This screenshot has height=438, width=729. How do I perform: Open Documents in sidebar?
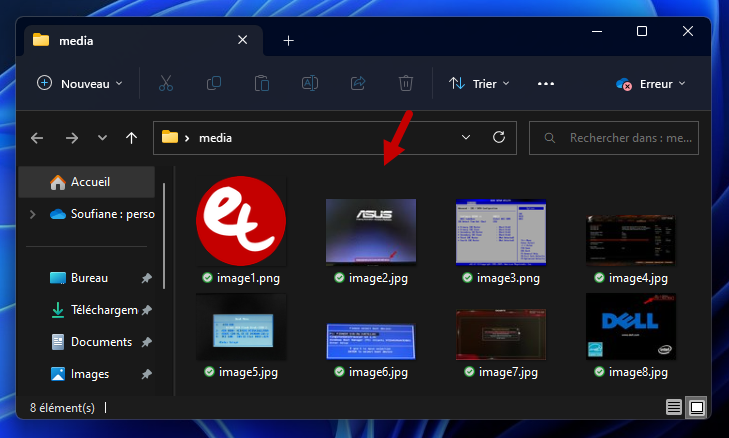(92, 342)
